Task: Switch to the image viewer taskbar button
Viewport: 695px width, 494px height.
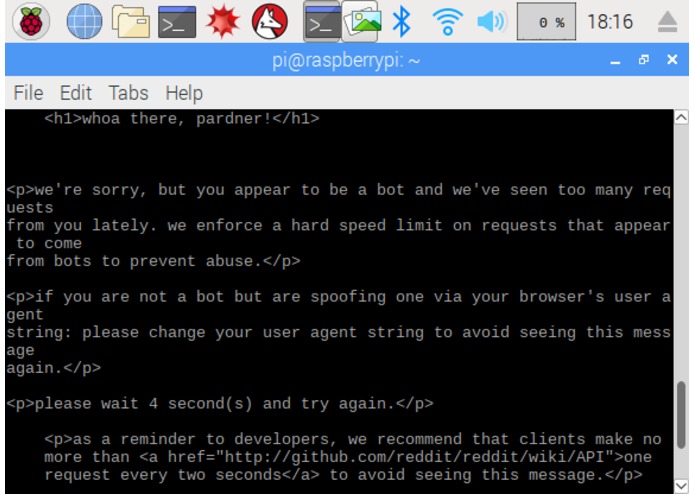Action: tap(361, 21)
